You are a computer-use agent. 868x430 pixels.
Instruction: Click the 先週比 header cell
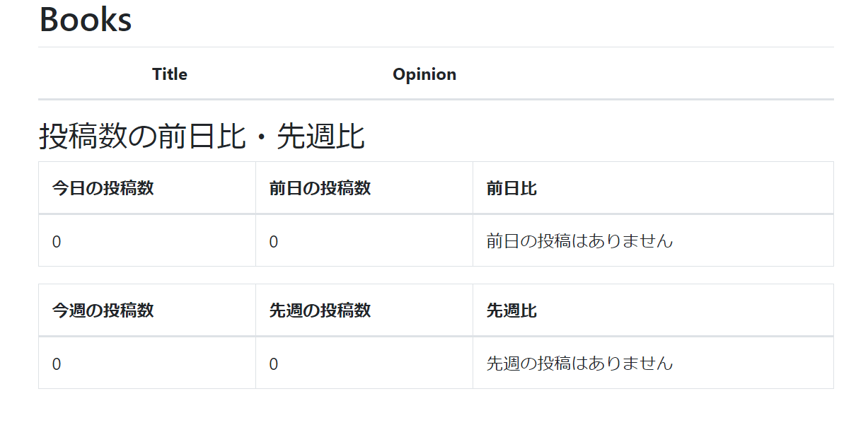point(653,310)
